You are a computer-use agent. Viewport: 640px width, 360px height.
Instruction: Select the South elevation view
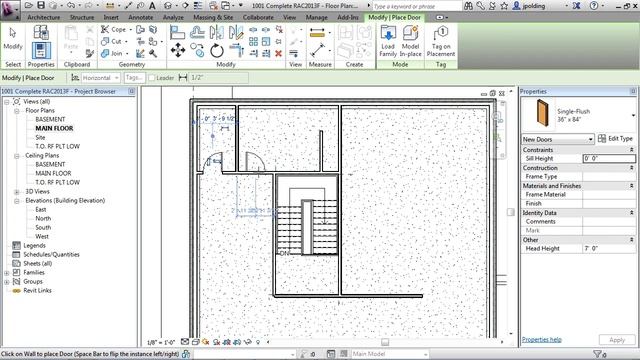pyautogui.click(x=43, y=227)
